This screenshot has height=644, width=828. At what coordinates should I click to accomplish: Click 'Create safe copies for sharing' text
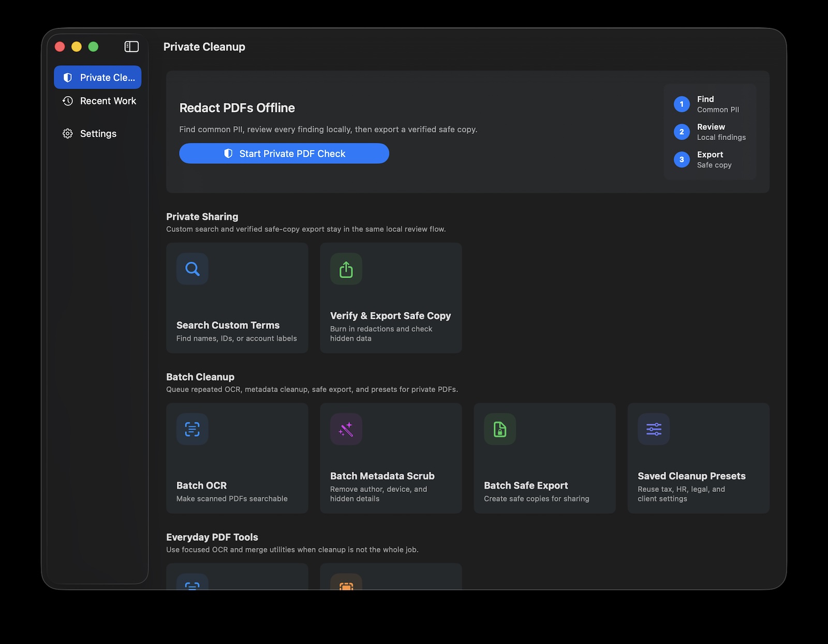pyautogui.click(x=537, y=499)
